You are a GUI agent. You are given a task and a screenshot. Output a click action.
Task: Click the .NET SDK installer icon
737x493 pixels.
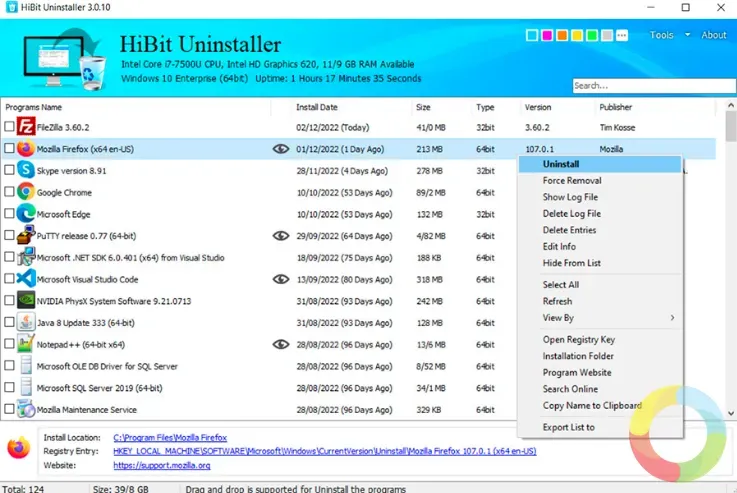(x=26, y=257)
